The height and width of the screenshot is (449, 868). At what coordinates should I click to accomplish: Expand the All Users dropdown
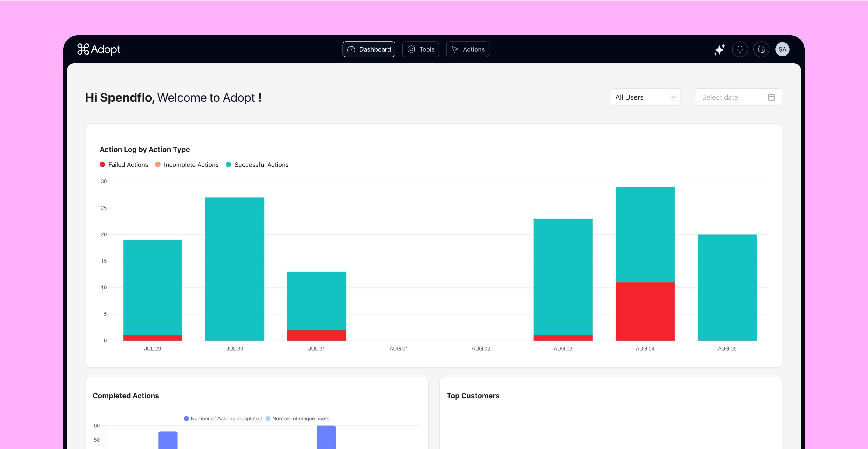click(x=645, y=97)
